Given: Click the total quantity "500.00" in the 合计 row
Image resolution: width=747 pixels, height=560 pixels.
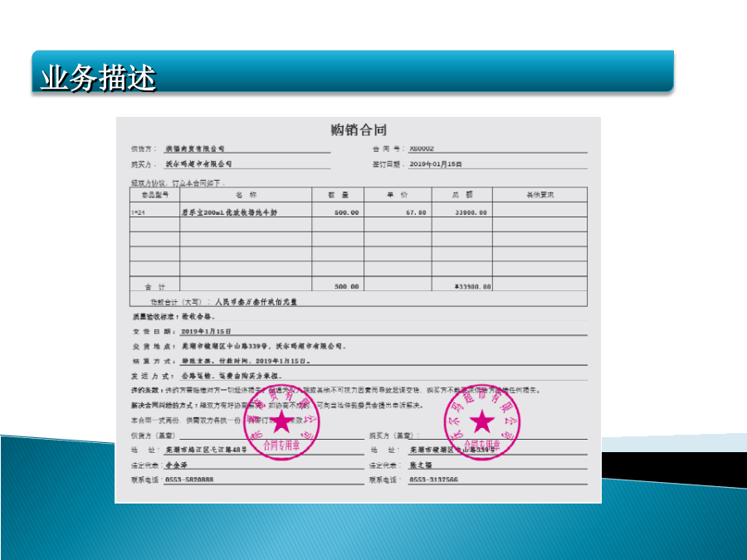Looking at the screenshot, I should point(346,287).
